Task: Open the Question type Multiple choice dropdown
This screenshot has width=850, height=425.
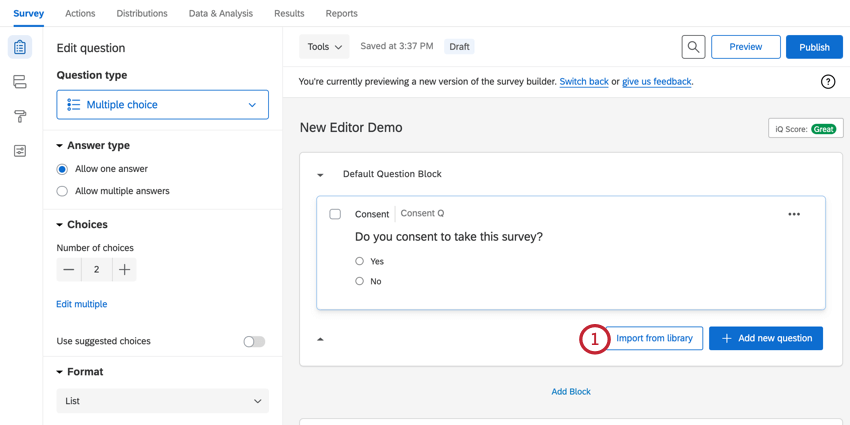Action: (x=162, y=104)
